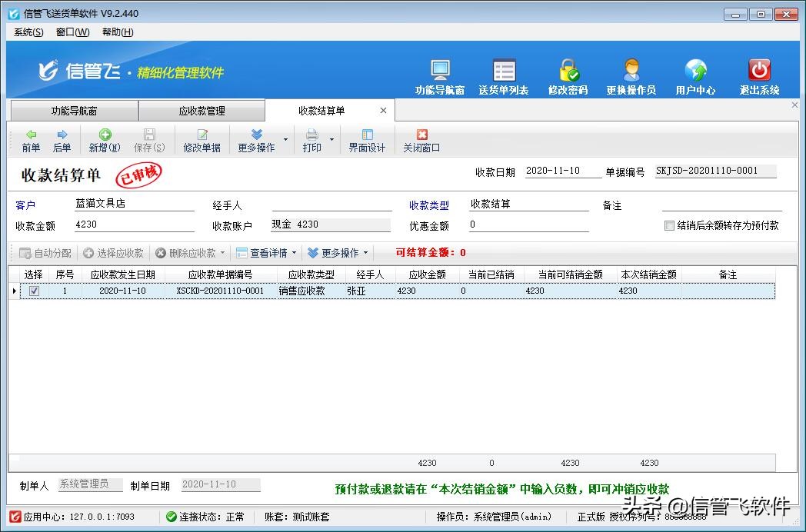Click the 退出系统 exit system icon
This screenshot has height=532, width=806.
(x=758, y=73)
